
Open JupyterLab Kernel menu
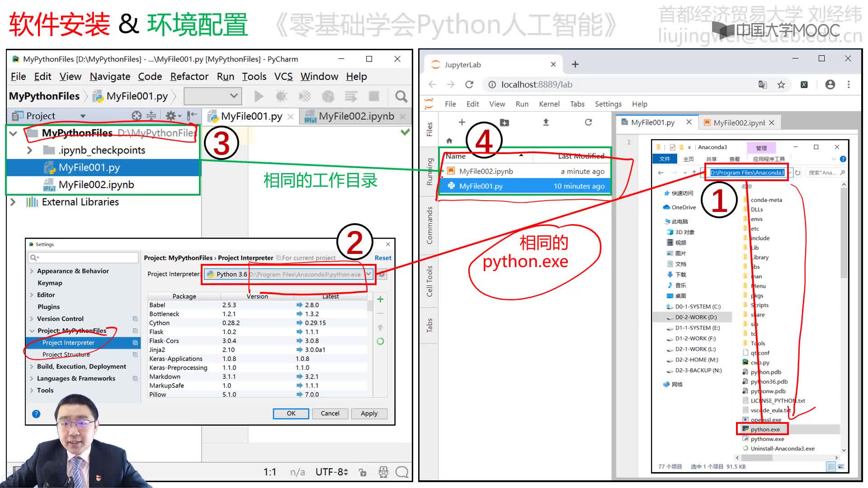coord(549,104)
